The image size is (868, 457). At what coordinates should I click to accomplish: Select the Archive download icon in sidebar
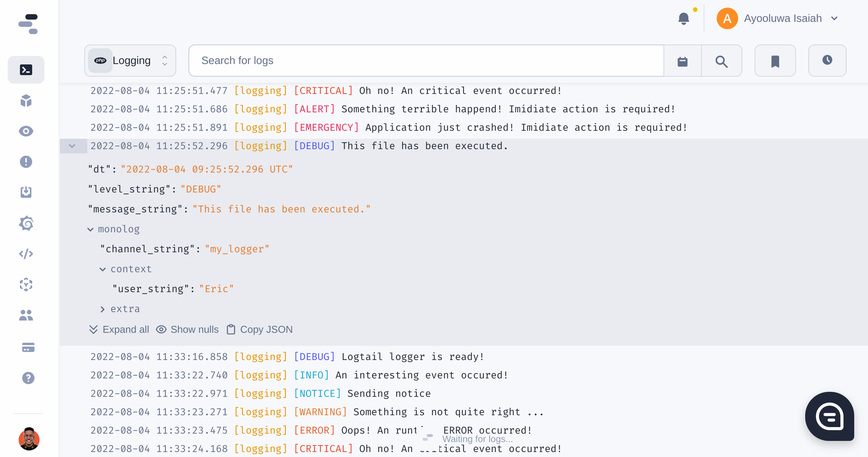26,192
